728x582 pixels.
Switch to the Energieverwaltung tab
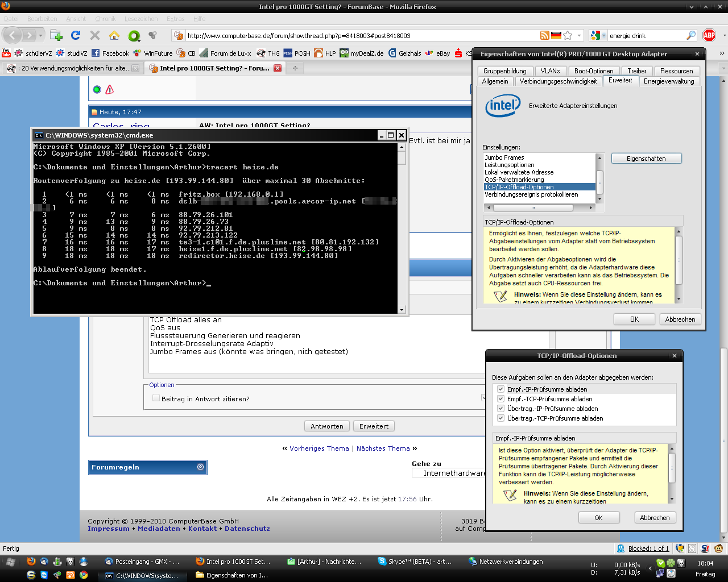coord(669,81)
